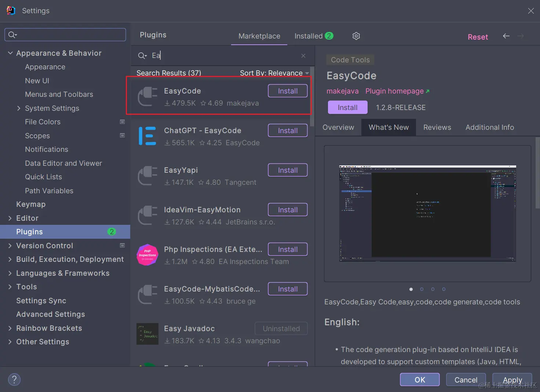
Task: Click the EasyCode-MybatisCode plugin icon
Action: point(147,294)
